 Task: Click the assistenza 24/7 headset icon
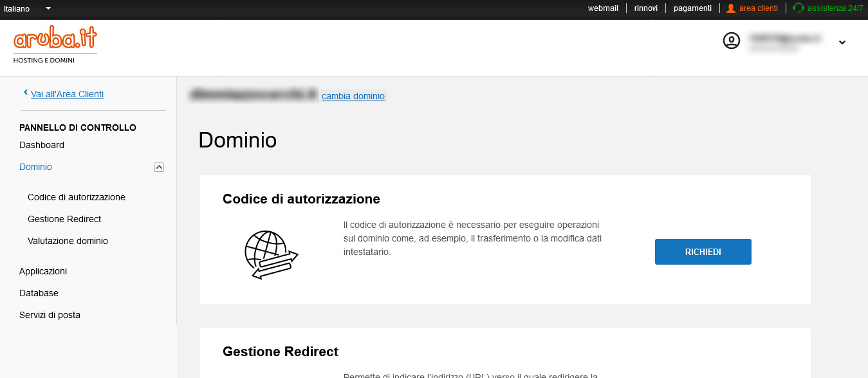tap(799, 8)
